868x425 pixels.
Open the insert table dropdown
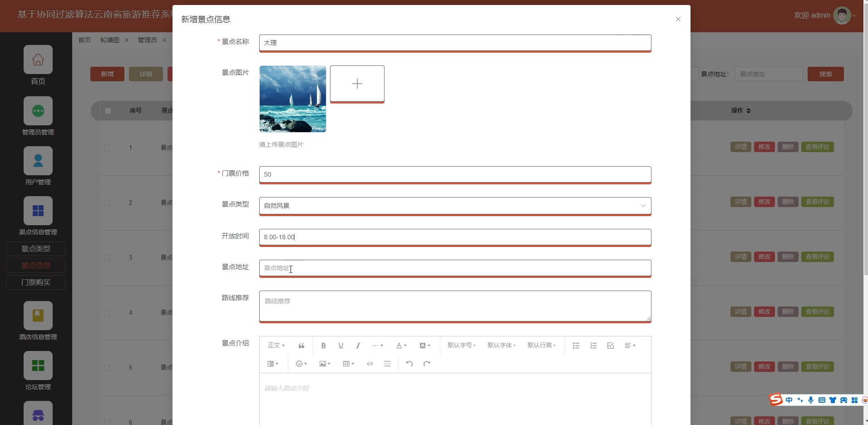[349, 364]
